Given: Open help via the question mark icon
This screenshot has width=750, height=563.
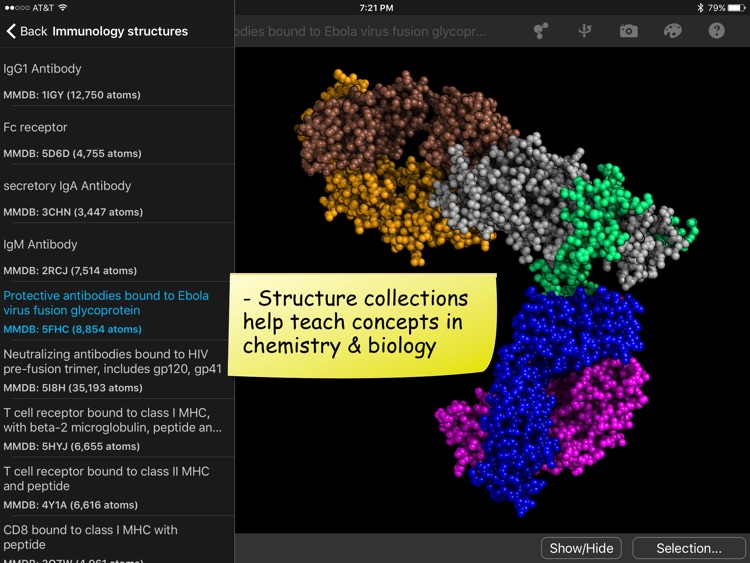Looking at the screenshot, I should [717, 31].
